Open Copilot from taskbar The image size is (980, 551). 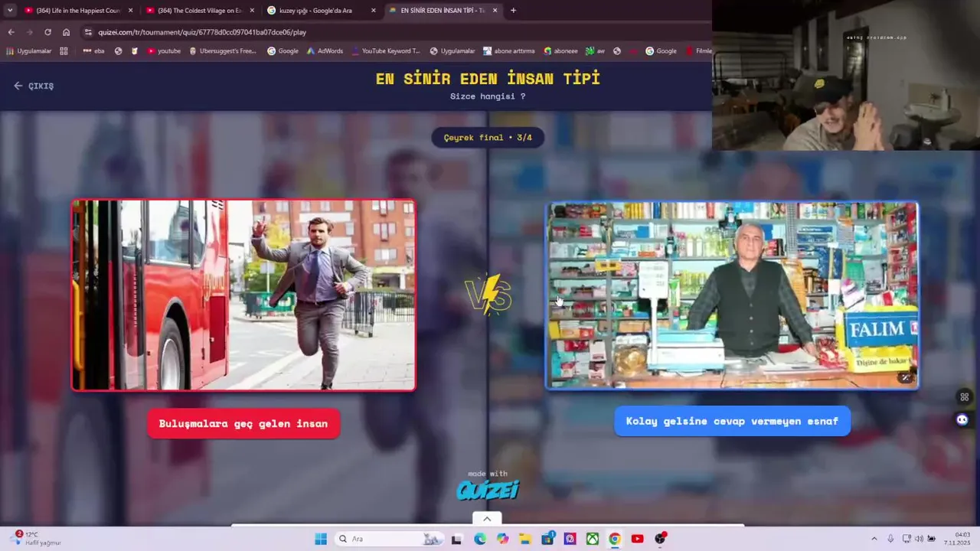502,539
